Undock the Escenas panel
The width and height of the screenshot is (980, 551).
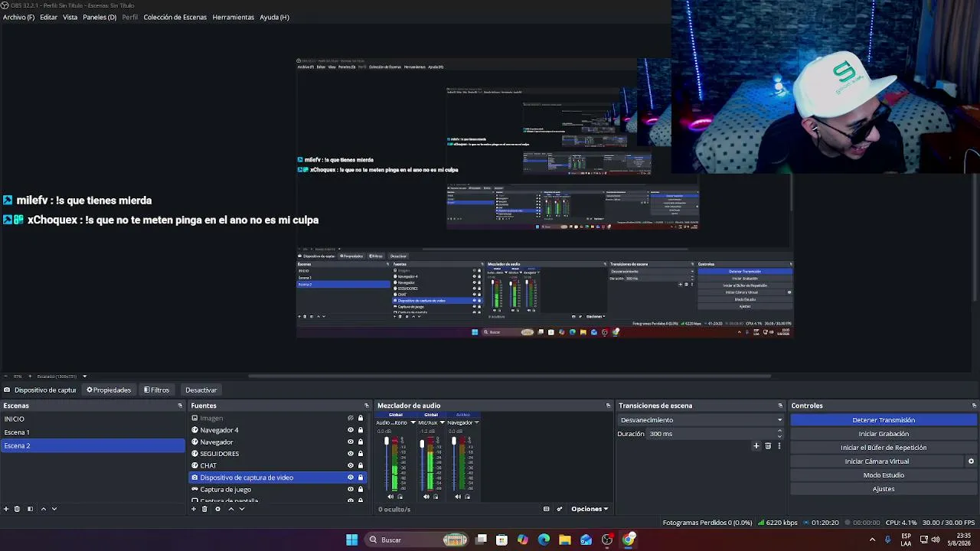tap(180, 406)
